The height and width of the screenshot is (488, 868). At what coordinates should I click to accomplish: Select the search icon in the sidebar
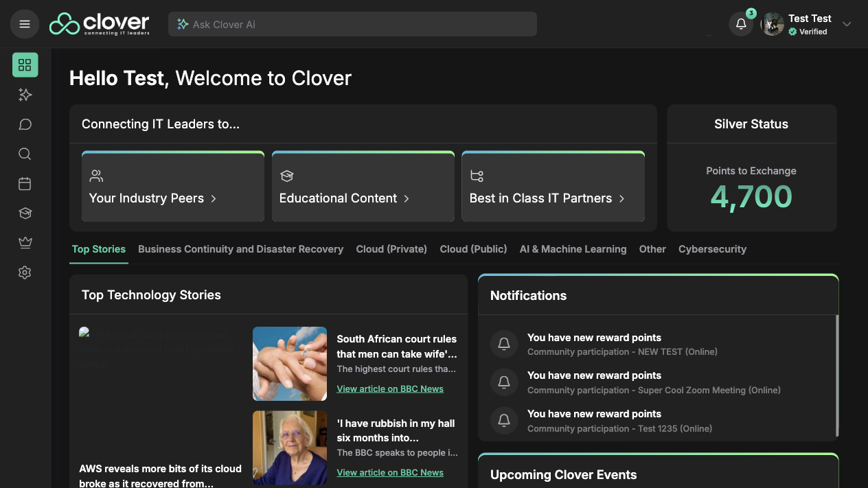click(x=25, y=154)
